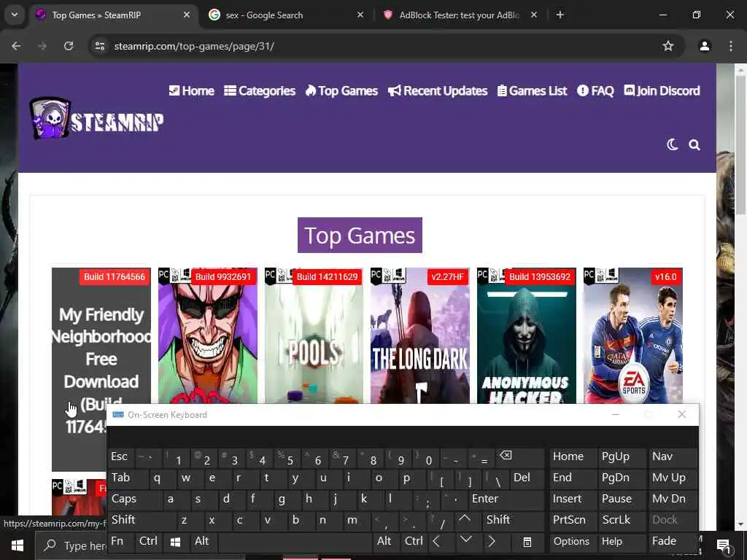747x560 pixels.
Task: Go to Recent Updates
Action: pos(438,91)
